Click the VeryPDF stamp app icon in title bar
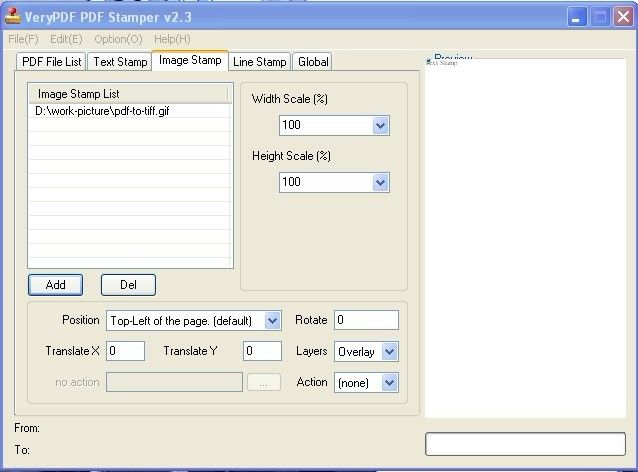Viewport: 638px width, 472px height. coord(13,16)
